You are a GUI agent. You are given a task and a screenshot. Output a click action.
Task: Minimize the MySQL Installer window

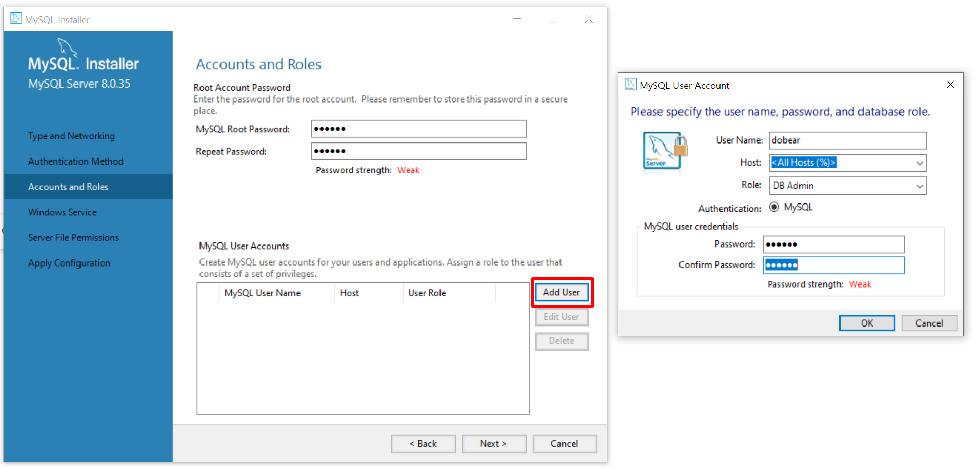click(x=517, y=19)
